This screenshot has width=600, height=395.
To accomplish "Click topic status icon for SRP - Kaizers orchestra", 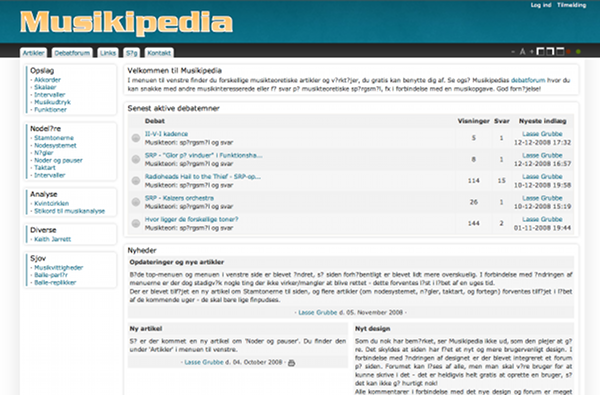I will coord(136,202).
